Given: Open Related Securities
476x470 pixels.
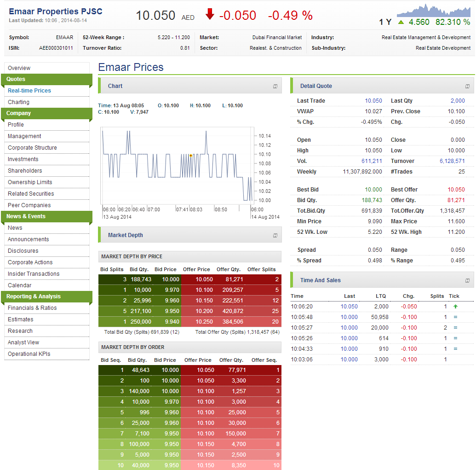Looking at the screenshot, I should click(31, 194).
